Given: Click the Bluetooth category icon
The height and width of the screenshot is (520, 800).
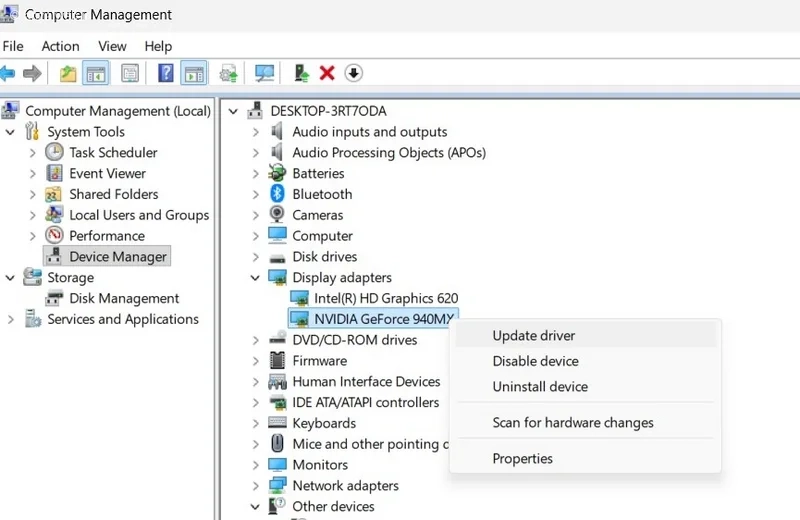Looking at the screenshot, I should point(277,194).
